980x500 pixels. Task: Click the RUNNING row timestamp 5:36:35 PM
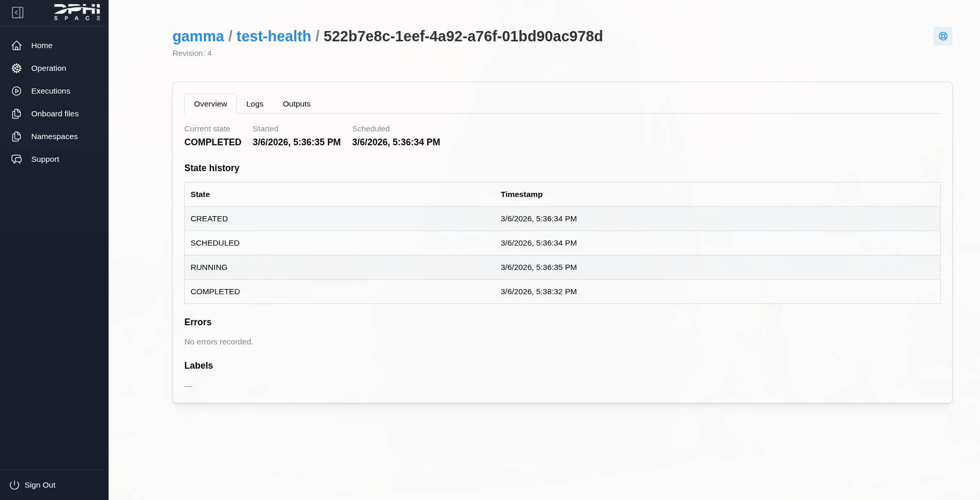coord(539,267)
